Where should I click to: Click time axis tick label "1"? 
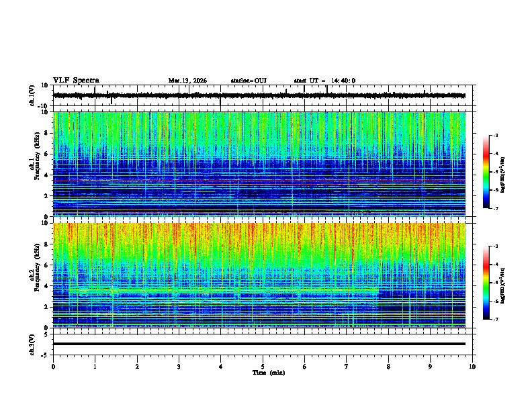point(95,367)
